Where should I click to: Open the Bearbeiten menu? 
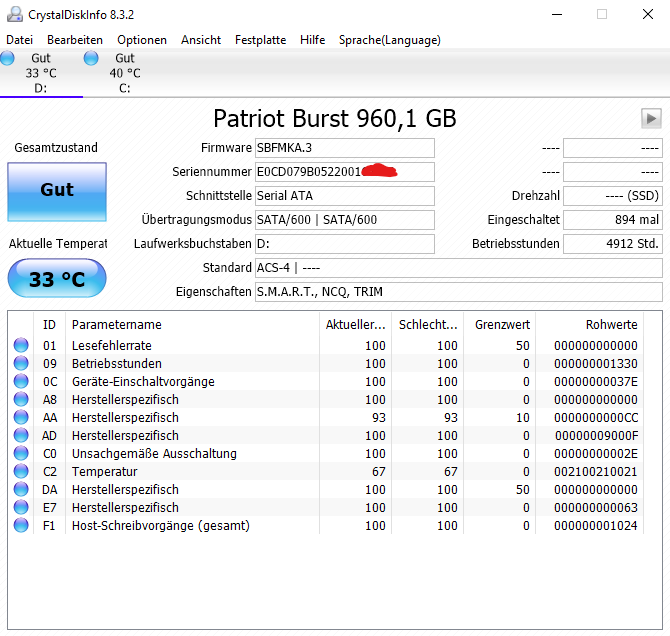tap(75, 40)
